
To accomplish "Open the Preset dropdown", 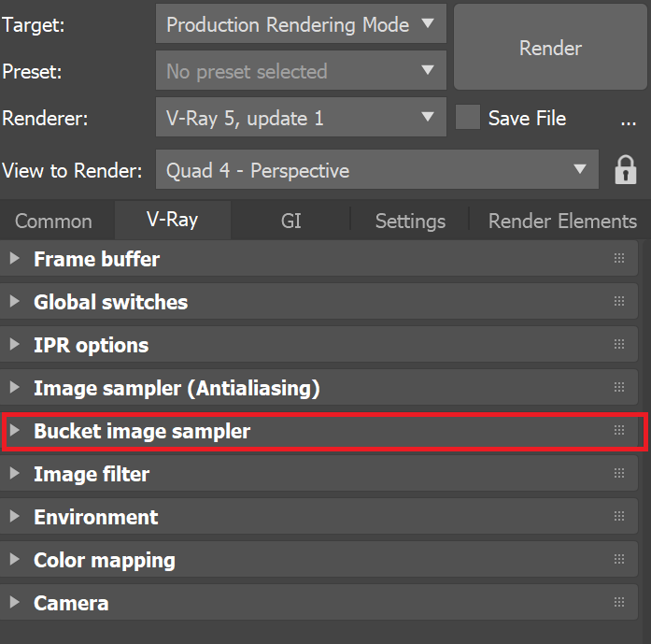I will click(x=301, y=71).
